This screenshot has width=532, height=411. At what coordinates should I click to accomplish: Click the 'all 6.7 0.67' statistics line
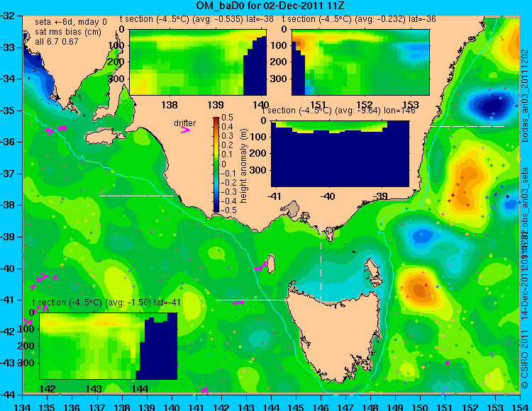point(57,42)
